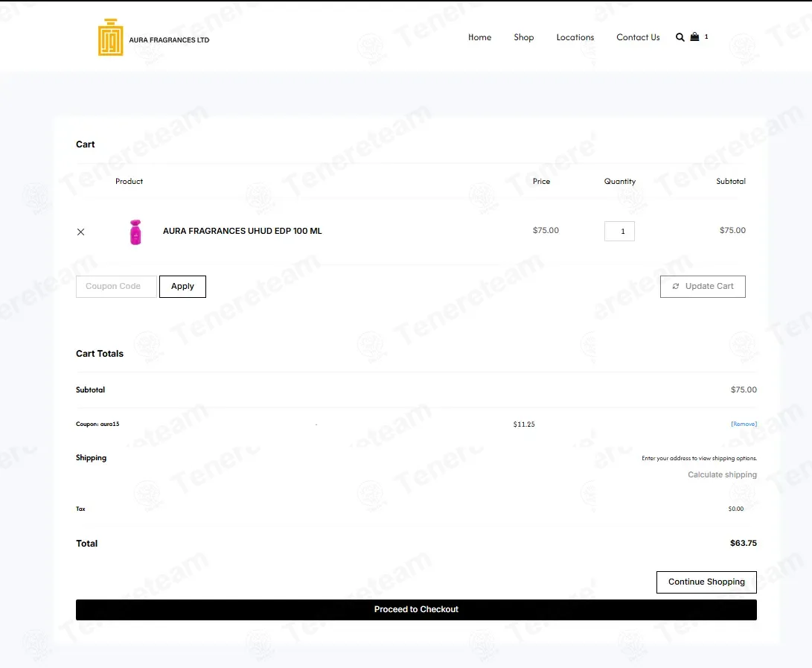Open the search magnifier icon
Image resolution: width=812 pixels, height=668 pixels.
coord(680,37)
